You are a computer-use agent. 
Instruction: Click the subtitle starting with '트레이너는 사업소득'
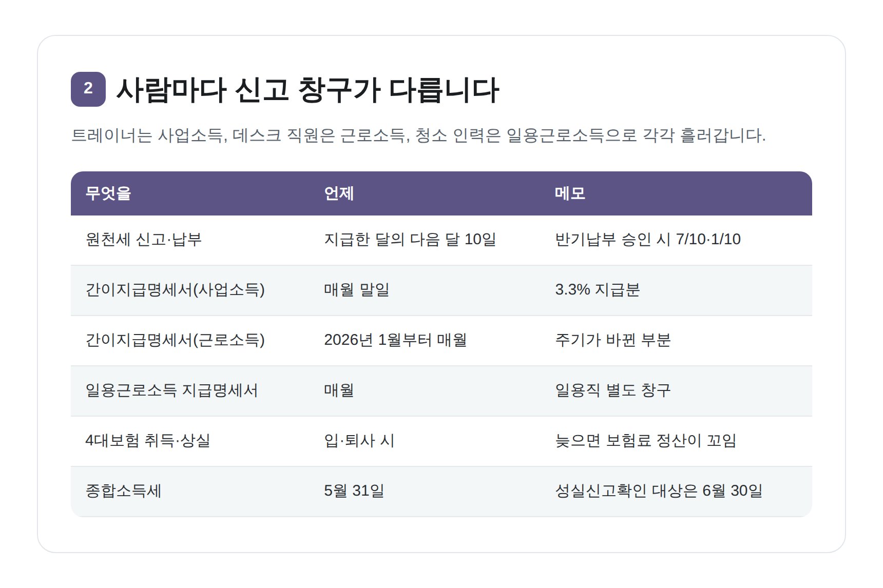(418, 135)
